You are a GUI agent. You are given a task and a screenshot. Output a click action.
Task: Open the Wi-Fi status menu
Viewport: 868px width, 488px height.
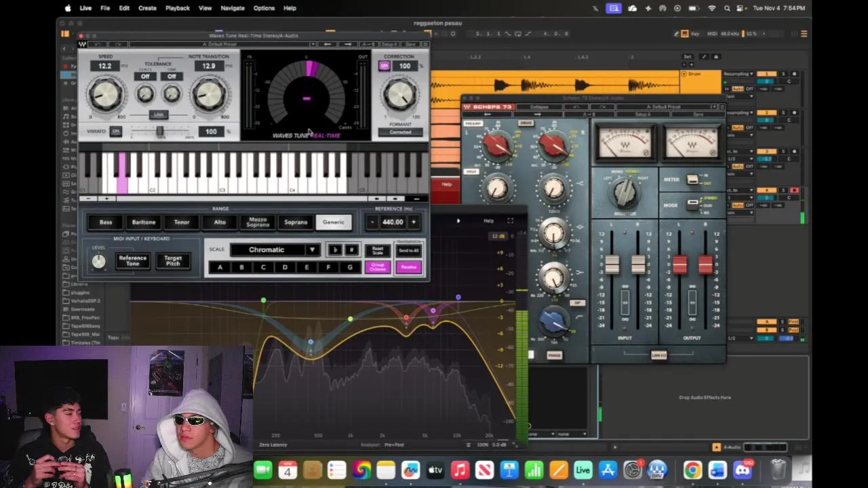(711, 8)
